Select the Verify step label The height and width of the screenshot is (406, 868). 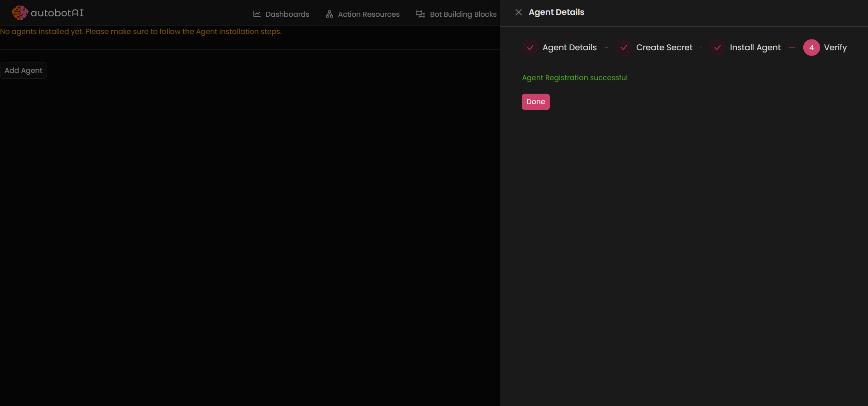[x=835, y=48]
